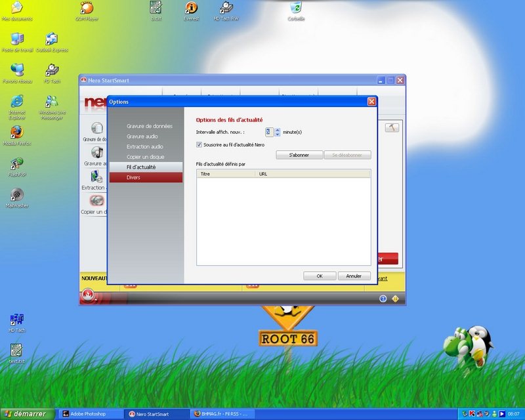Viewport: 525px width, 420px height.
Task: Click the Kaspersky tray icon
Action: point(472,413)
